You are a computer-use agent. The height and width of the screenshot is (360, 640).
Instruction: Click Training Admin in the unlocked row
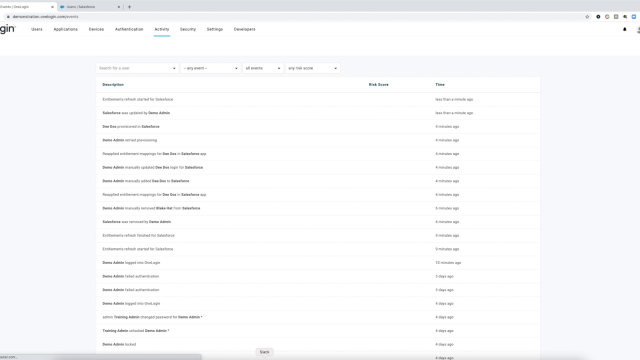pyautogui.click(x=115, y=331)
